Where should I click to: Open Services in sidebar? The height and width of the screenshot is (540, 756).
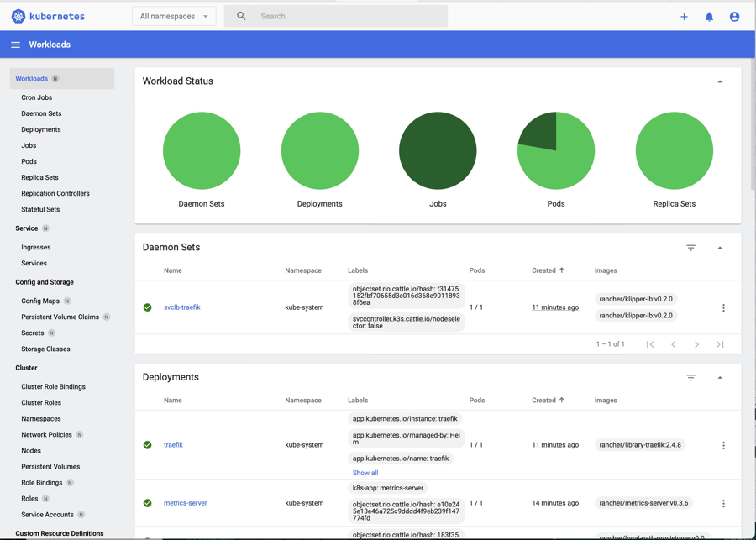(x=34, y=263)
